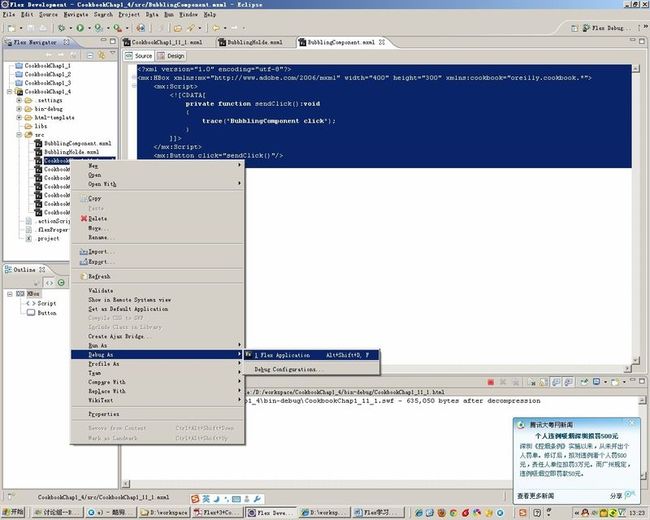
Task: Open the Run toolbar dropdown arrow
Action: [x=89, y=28]
